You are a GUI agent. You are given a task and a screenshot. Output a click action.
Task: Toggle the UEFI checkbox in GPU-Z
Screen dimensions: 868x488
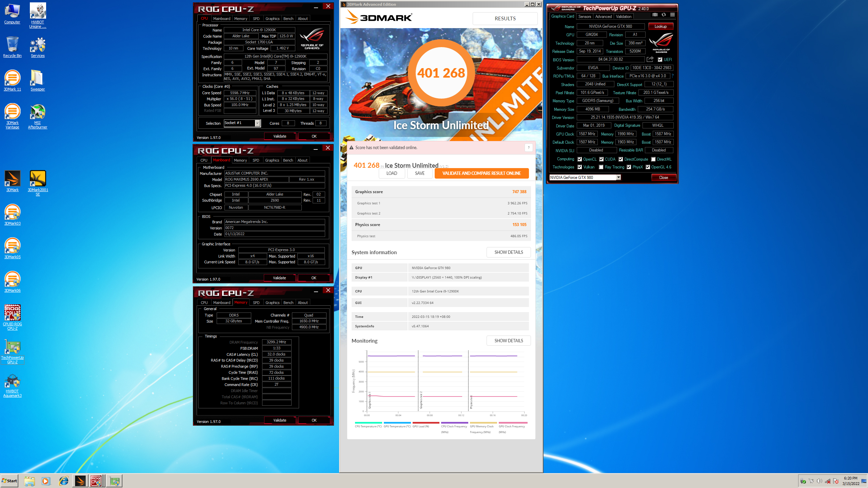coord(660,60)
